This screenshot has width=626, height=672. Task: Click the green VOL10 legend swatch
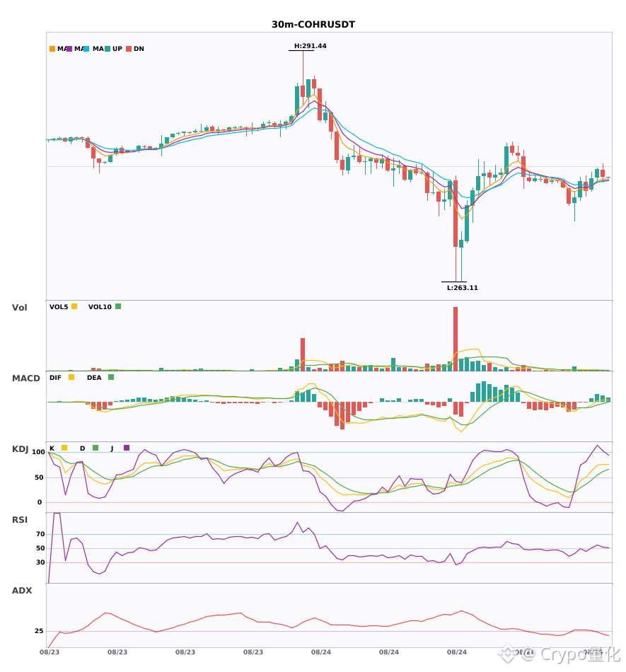click(118, 306)
